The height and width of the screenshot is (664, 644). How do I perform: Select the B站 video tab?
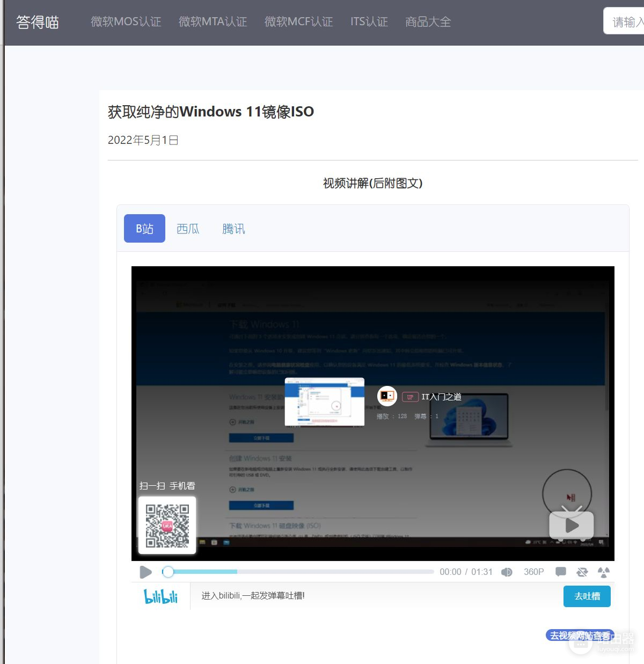[x=144, y=229]
